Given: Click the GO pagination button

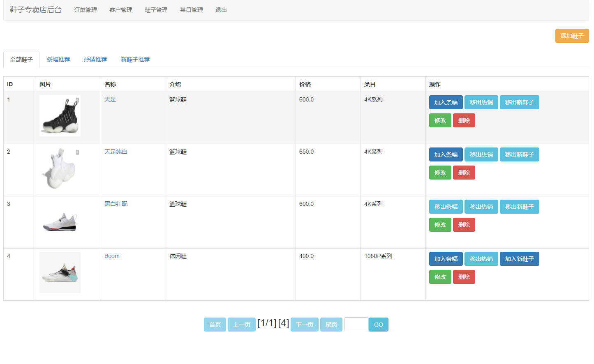Looking at the screenshot, I should pyautogui.click(x=378, y=324).
